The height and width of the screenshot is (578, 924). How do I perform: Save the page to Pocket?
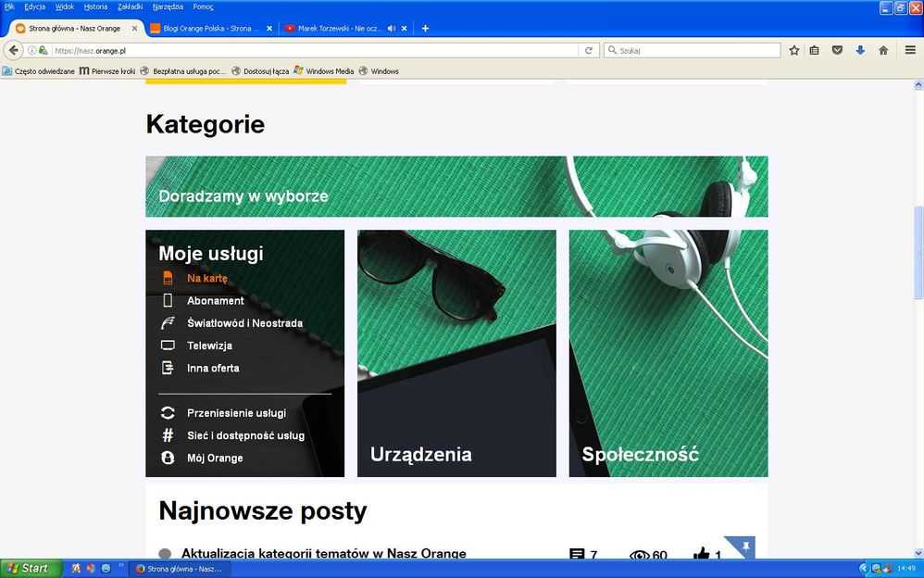836,50
